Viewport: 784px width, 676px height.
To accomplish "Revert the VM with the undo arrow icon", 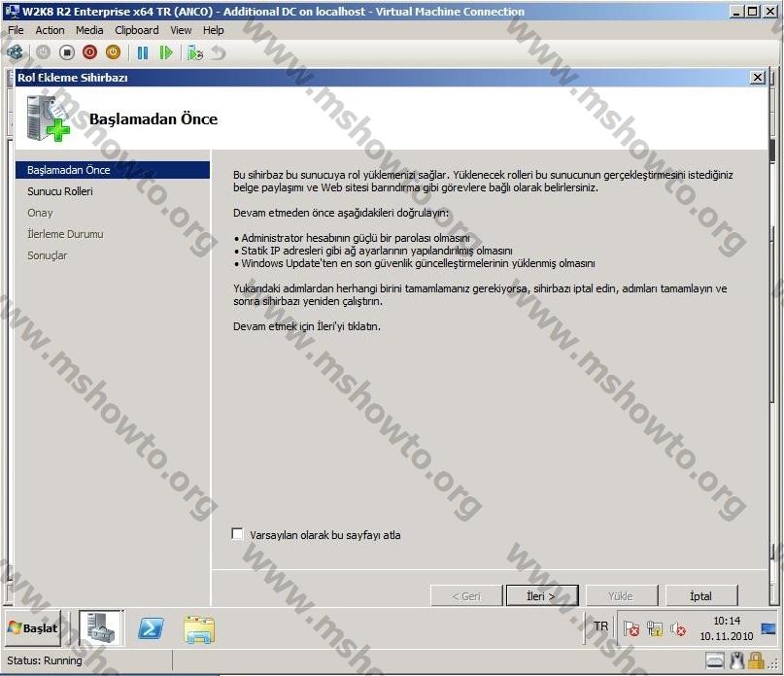I will click(x=219, y=52).
